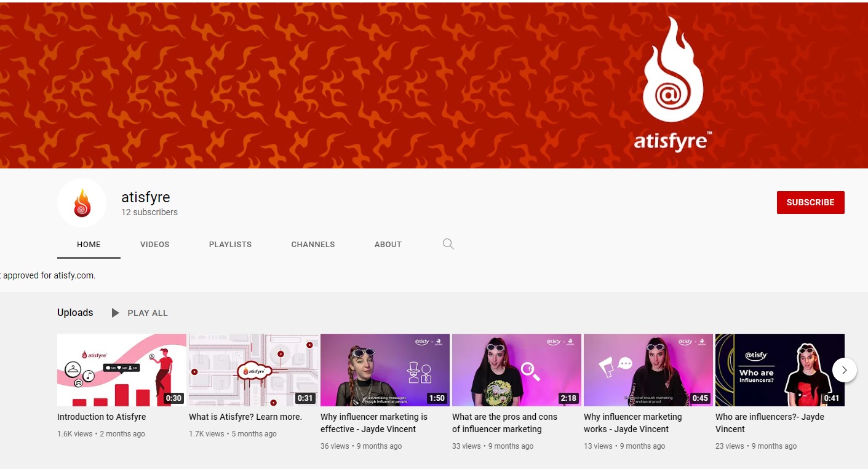The width and height of the screenshot is (868, 469).
Task: Click the Play All triangle icon
Action: 115,313
